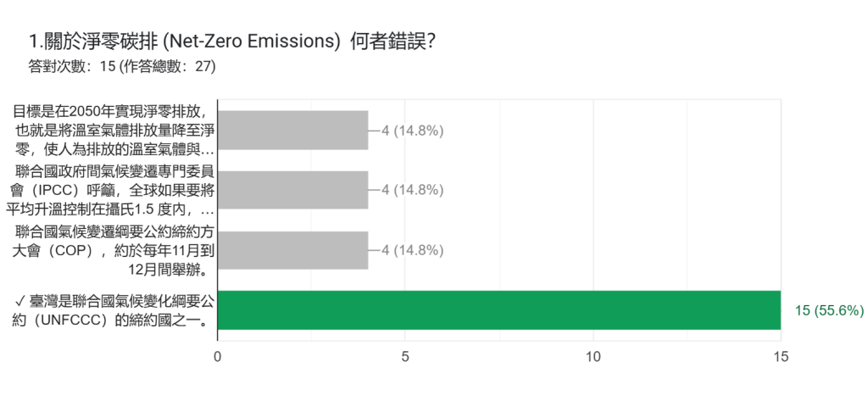The image size is (868, 412).
Task: Click the checkmark icon beside the 臺灣 answer
Action: click(x=20, y=301)
